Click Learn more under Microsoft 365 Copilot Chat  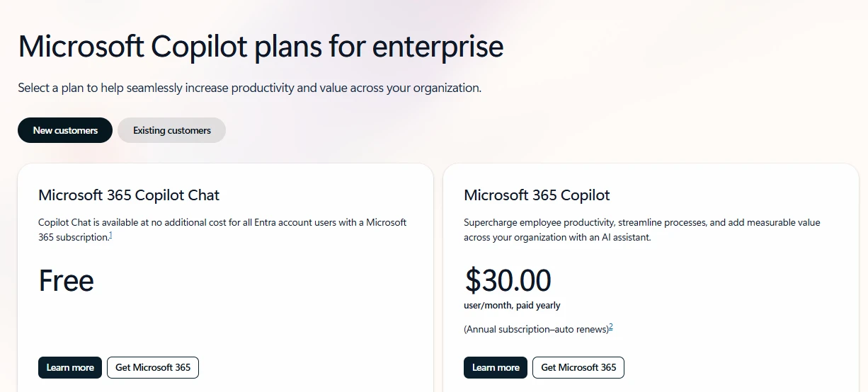(x=70, y=367)
